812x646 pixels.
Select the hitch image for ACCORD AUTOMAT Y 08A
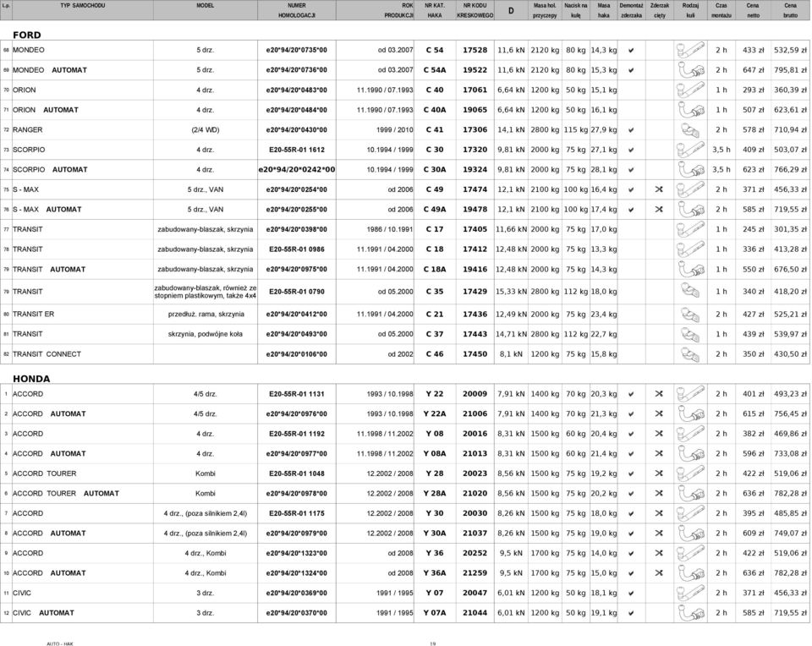pyautogui.click(x=690, y=453)
